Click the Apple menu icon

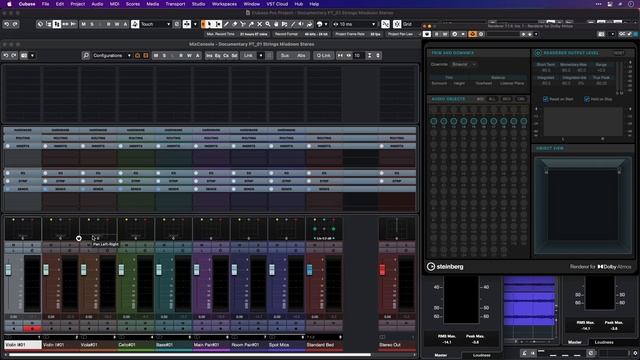coord(9,4)
